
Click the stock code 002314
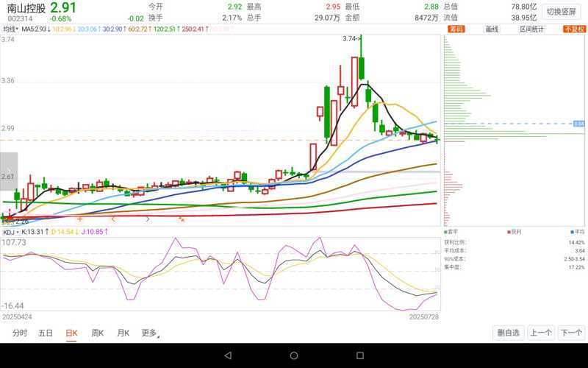coord(21,18)
